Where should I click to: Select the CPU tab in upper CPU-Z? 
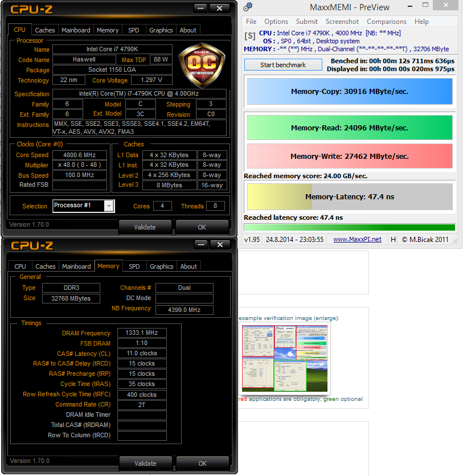tap(19, 30)
